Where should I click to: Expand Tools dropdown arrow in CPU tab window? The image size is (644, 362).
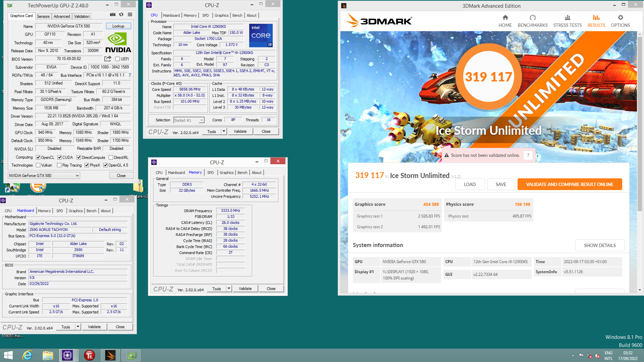pyautogui.click(x=224, y=131)
